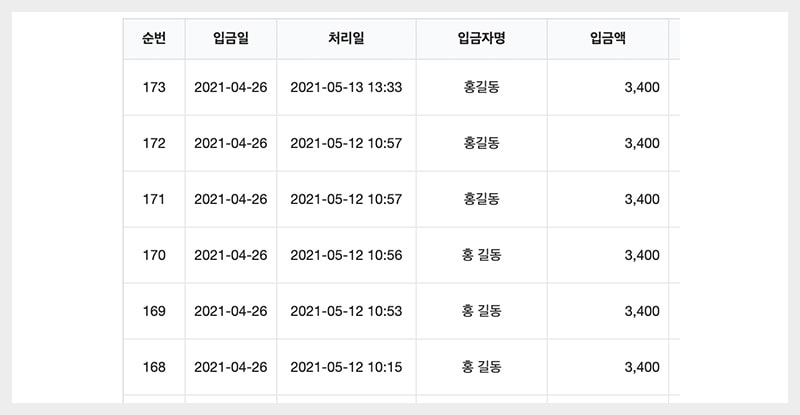Click the 2021-05-13 13:33 processing date cell
This screenshot has width=800, height=415.
coord(346,87)
